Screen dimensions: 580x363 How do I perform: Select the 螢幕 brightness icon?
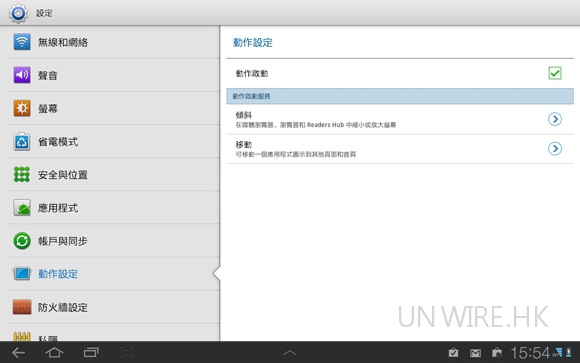point(22,108)
